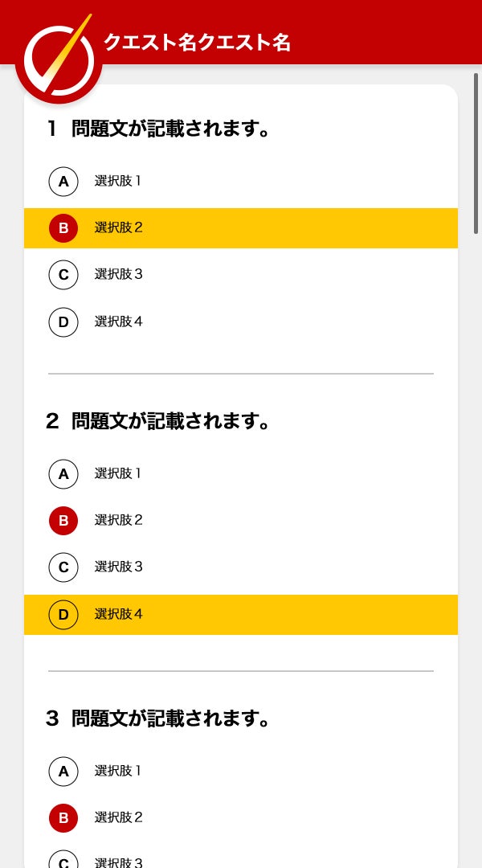Click 選択肢４ label in question 2

coord(119,614)
